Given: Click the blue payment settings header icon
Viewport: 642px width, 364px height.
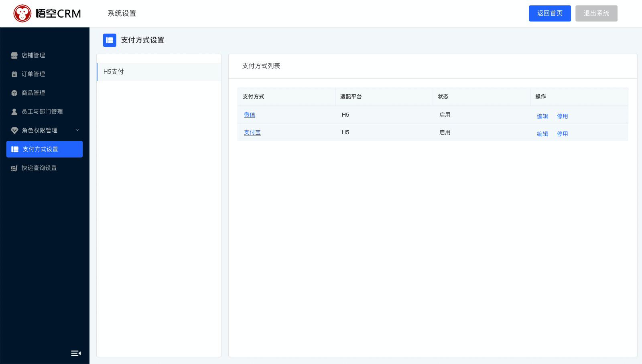Looking at the screenshot, I should coord(110,40).
